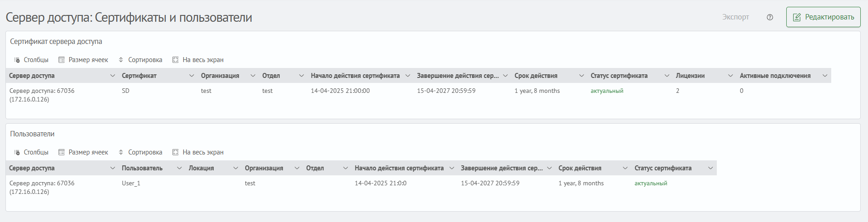Click the Редактировать button
The height and width of the screenshot is (222, 868).
pos(823,17)
